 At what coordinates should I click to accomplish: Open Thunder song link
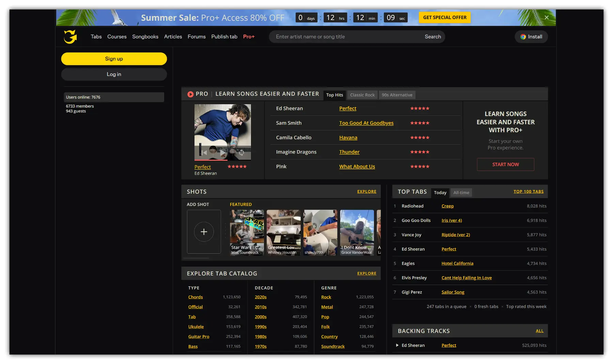click(x=349, y=152)
